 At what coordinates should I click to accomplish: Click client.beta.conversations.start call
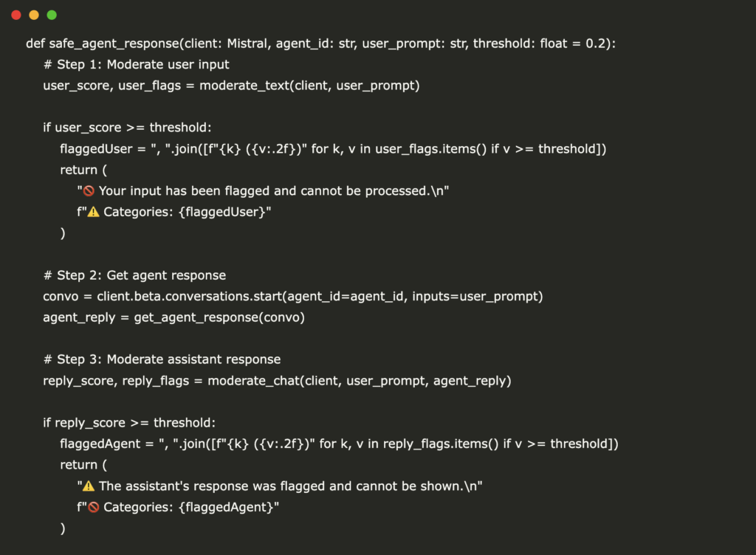click(320, 296)
